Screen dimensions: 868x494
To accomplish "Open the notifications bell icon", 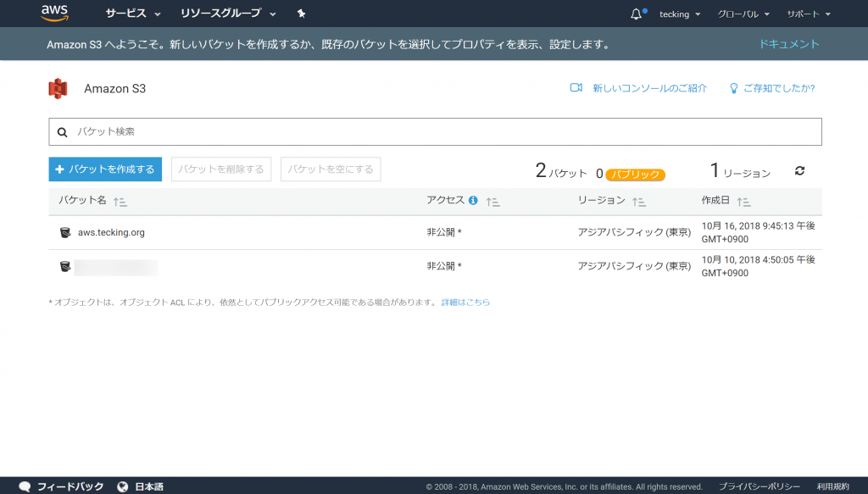I will point(636,14).
